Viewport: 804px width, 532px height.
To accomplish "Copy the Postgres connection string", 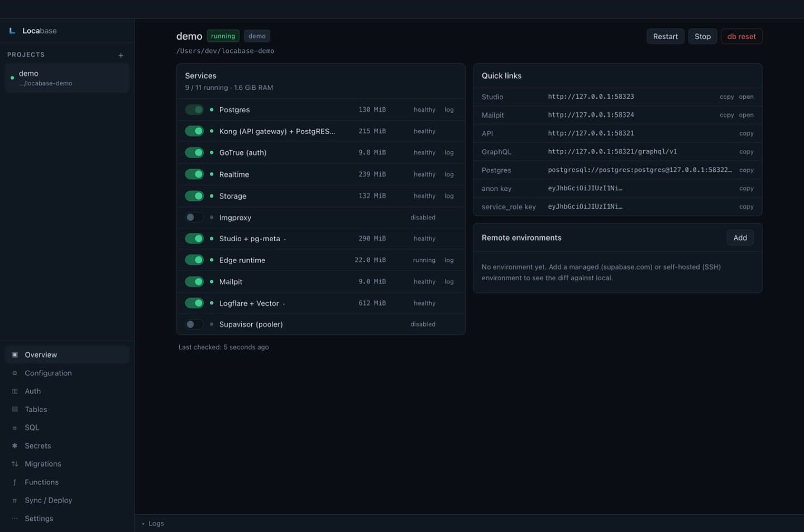I will [x=746, y=170].
